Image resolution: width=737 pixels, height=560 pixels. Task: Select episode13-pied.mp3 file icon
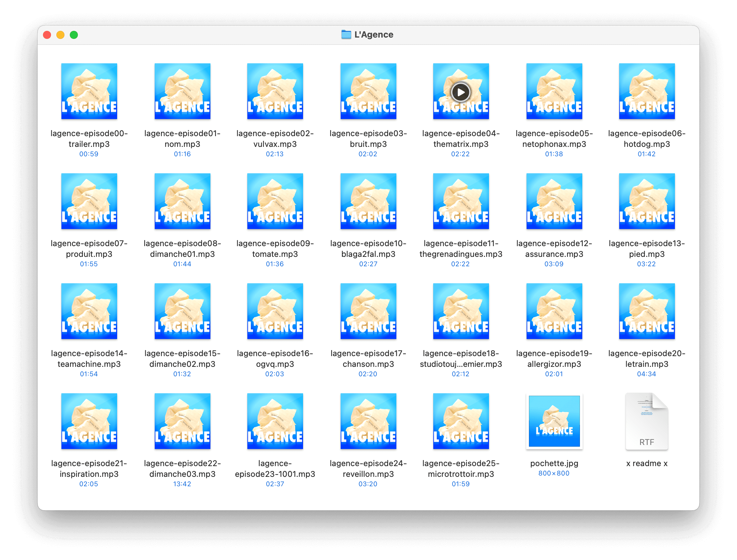click(647, 201)
